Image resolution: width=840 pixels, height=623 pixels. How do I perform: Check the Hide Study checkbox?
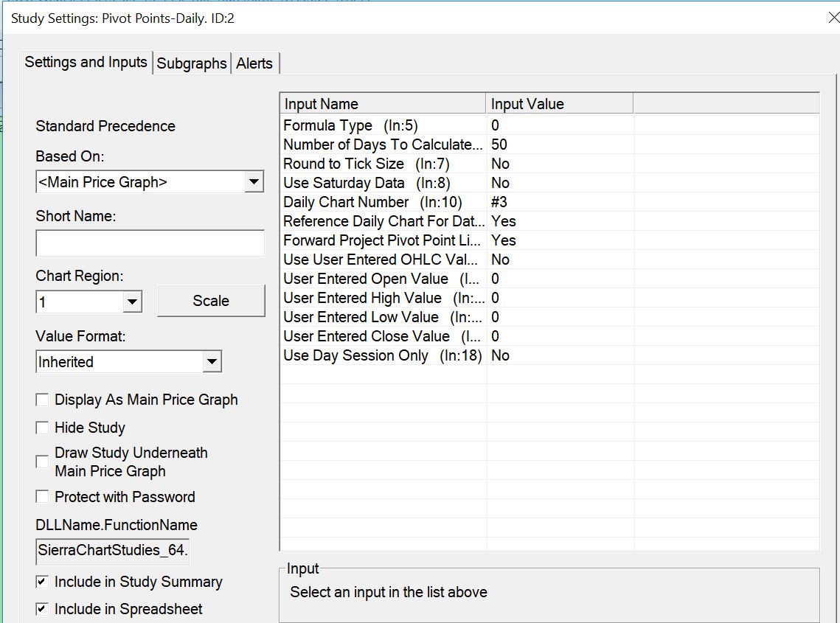pos(43,428)
